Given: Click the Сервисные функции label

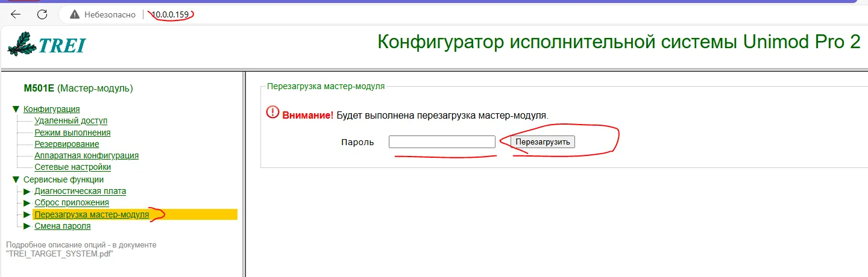Looking at the screenshot, I should pyautogui.click(x=63, y=179).
